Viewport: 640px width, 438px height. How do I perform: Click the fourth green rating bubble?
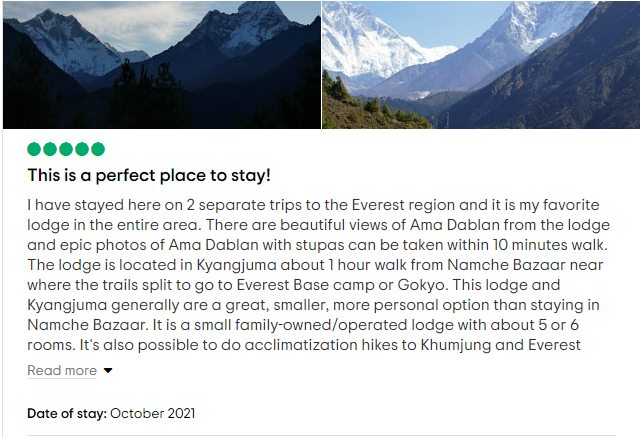(82, 149)
